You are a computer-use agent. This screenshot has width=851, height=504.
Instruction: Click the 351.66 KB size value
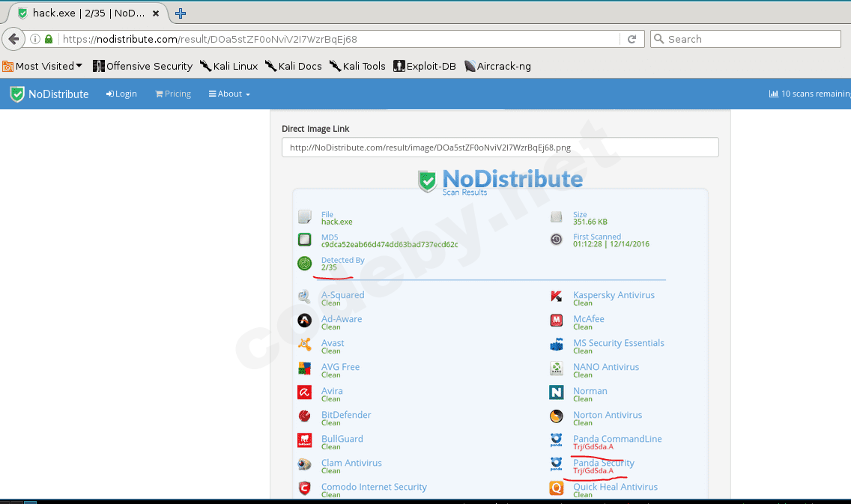coord(590,222)
